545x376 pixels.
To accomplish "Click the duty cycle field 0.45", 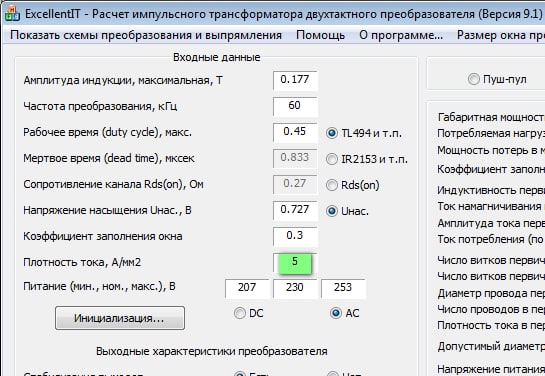I will (295, 132).
